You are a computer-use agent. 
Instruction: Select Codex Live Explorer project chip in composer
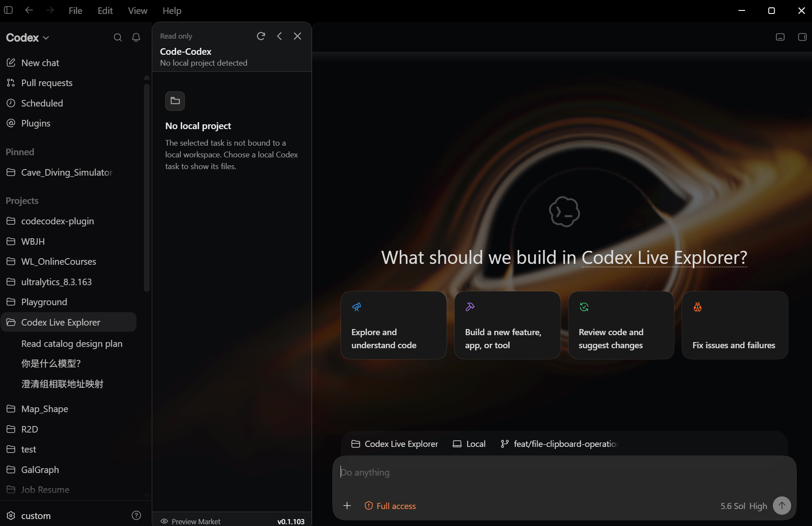point(395,444)
